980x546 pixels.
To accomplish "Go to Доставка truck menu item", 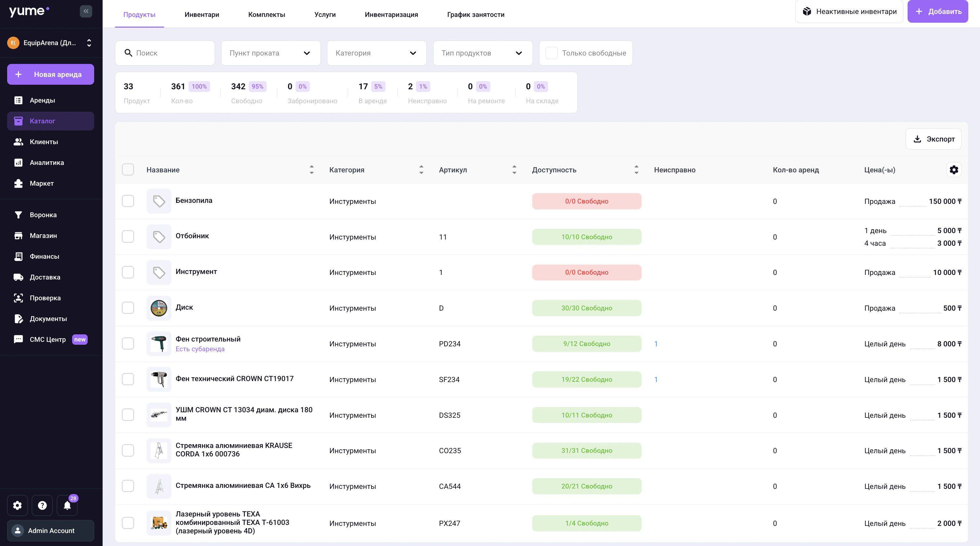I will click(x=45, y=277).
